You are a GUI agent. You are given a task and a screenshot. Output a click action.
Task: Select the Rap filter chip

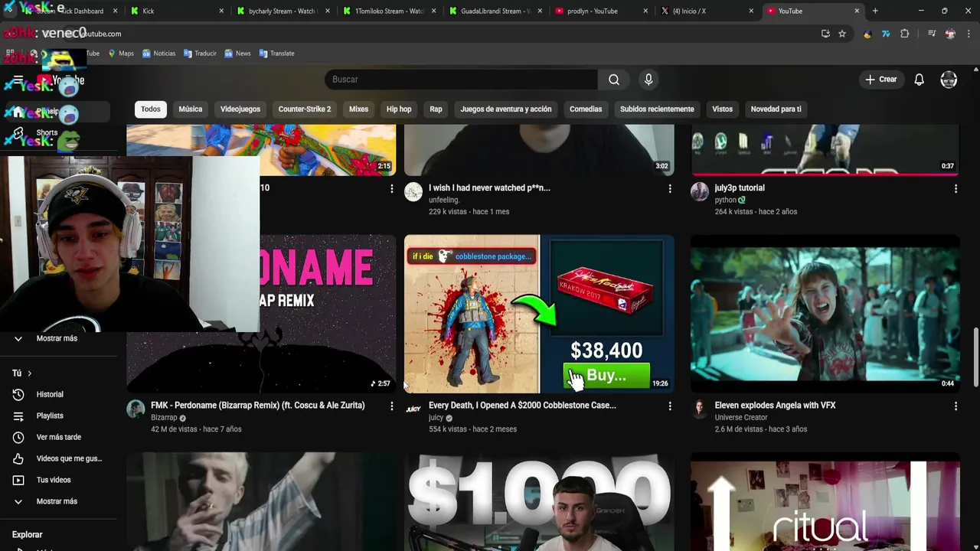pyautogui.click(x=436, y=109)
